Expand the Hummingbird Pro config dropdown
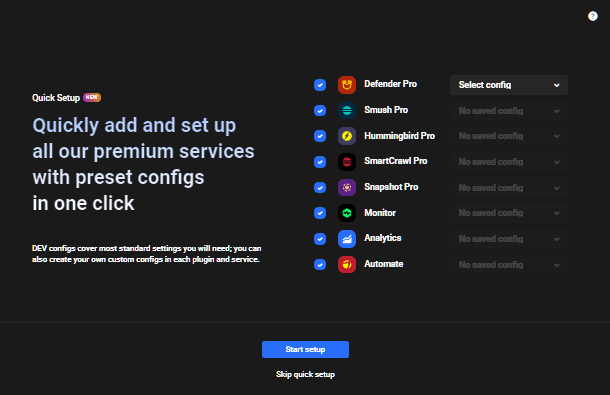This screenshot has width=610, height=395. click(508, 136)
